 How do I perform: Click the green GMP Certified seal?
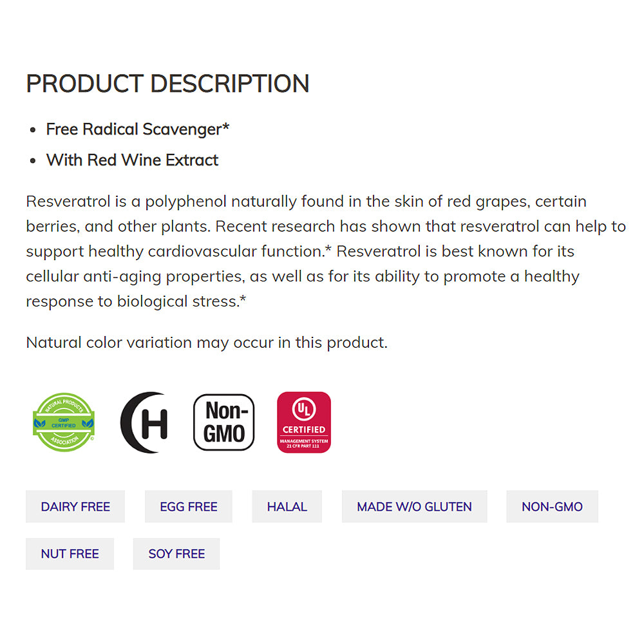(64, 422)
